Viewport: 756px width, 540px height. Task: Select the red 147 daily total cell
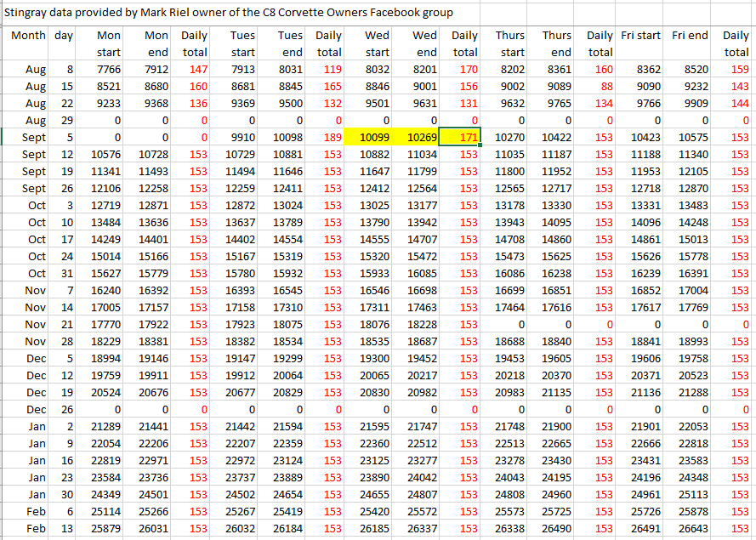click(197, 69)
